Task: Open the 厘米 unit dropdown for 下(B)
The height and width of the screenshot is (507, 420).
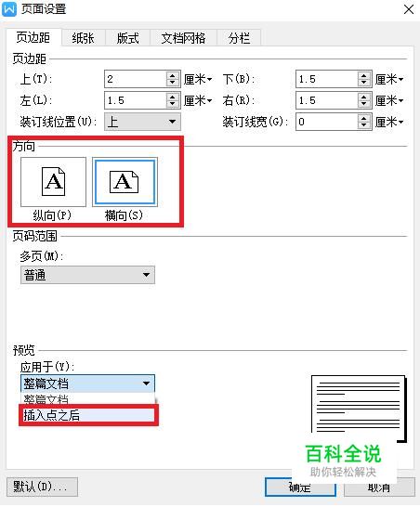Action: pos(389,79)
